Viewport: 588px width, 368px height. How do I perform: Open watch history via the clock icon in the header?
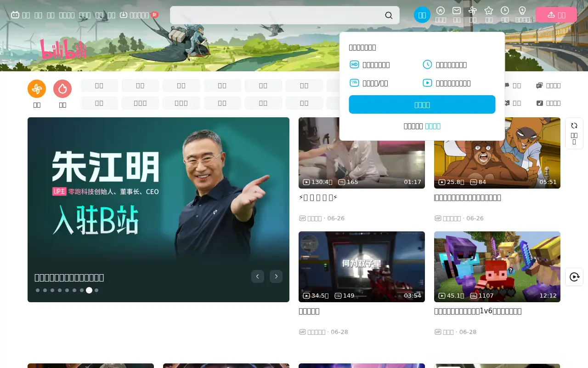505,11
